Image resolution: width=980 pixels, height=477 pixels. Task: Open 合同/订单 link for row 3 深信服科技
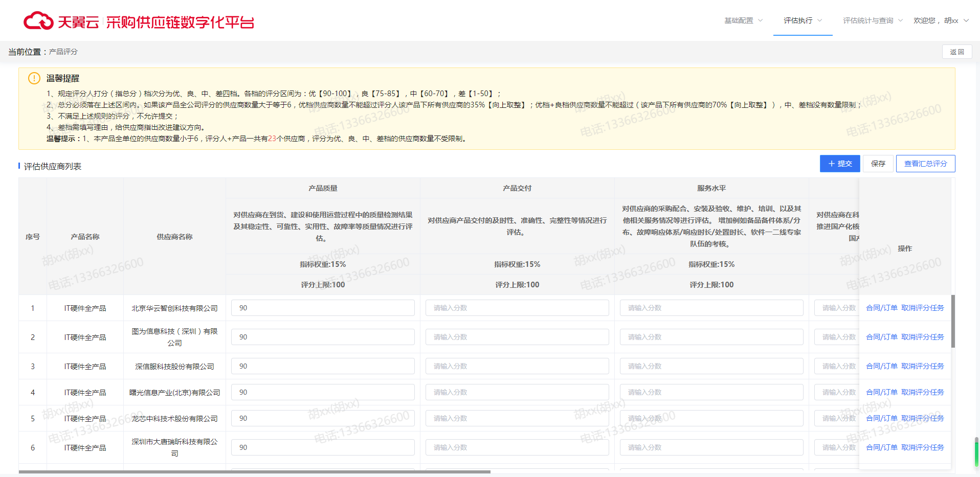point(882,366)
